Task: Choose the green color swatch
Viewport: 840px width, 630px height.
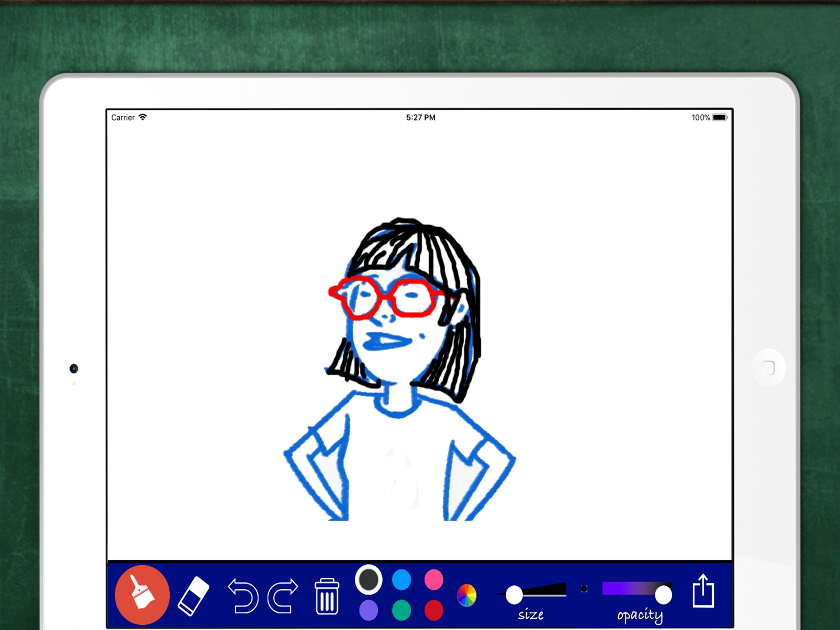Action: coord(401,610)
